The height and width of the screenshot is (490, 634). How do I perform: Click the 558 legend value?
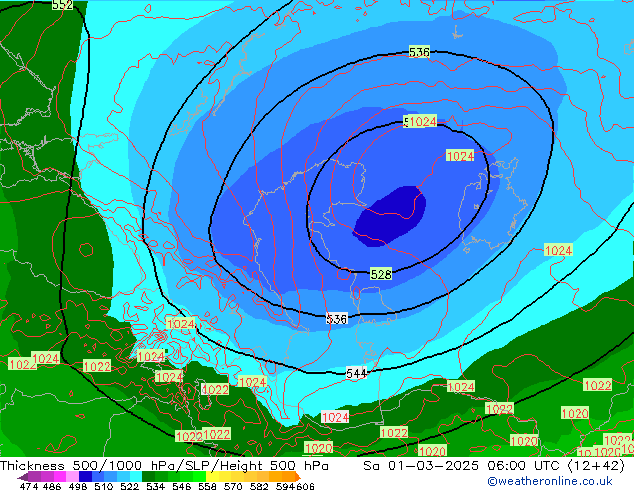coord(207,486)
